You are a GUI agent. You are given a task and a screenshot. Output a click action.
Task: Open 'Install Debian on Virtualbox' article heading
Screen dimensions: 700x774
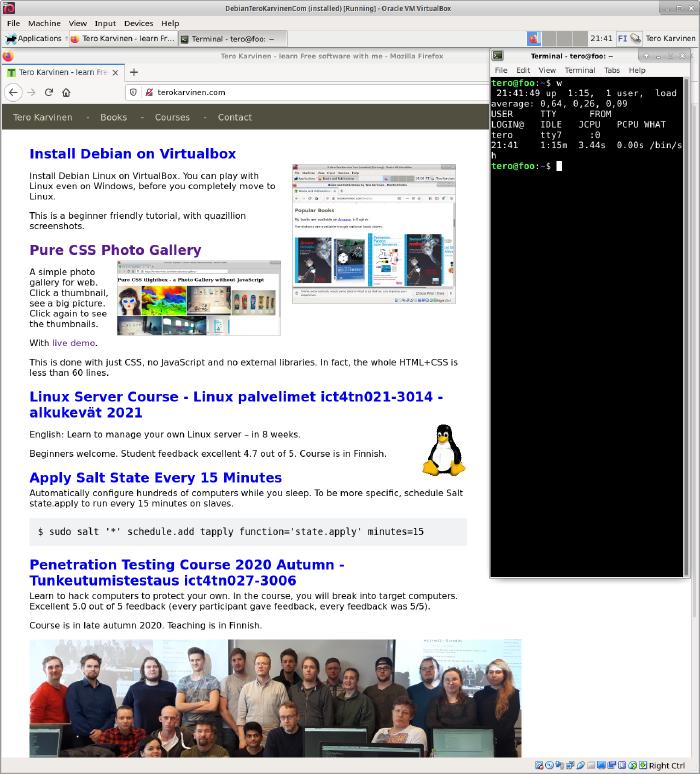tap(132, 154)
